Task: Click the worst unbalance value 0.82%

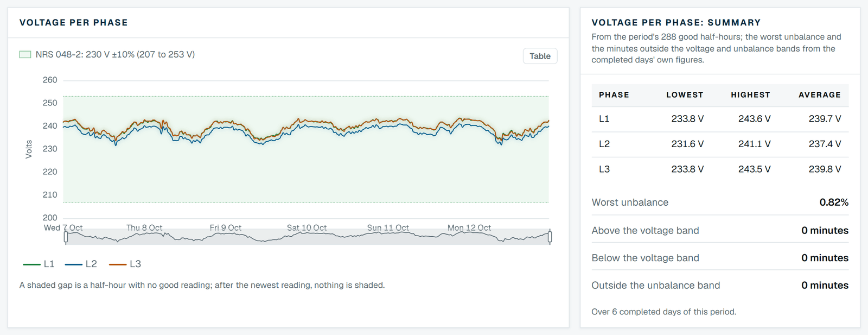Action: [834, 203]
